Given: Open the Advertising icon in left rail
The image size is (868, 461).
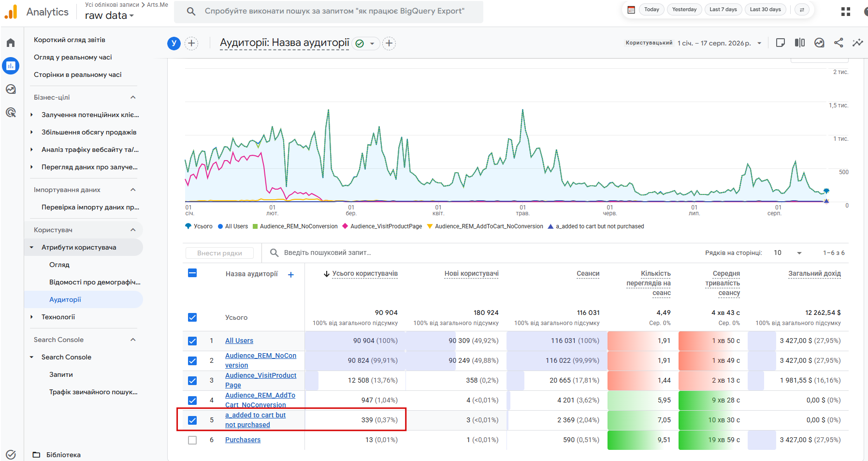Looking at the screenshot, I should point(11,112).
